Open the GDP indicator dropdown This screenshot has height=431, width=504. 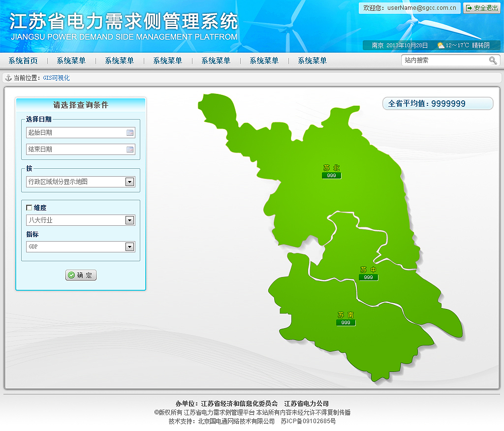click(129, 246)
